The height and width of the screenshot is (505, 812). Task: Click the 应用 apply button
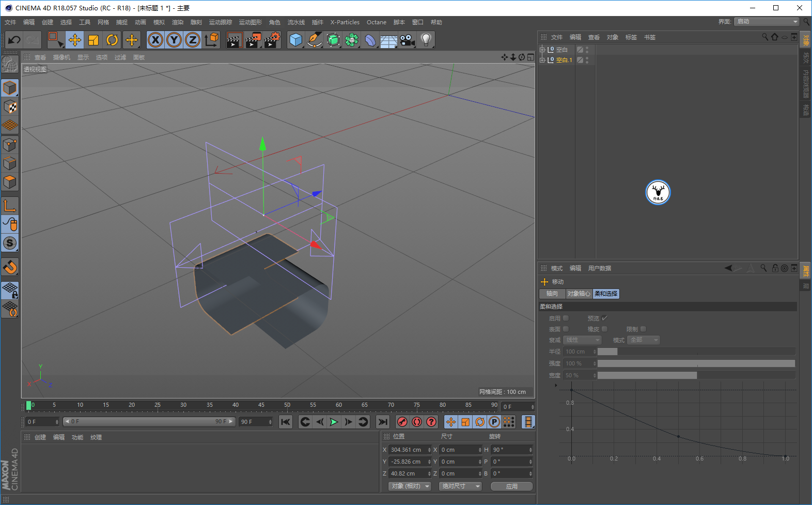[511, 486]
